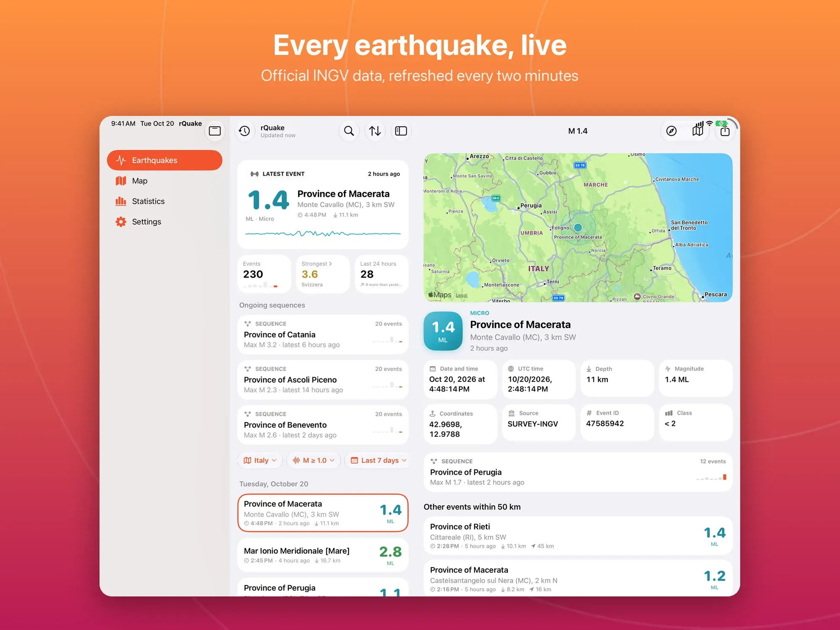Select Mar Ionio Meridionale 2.8 event
The width and height of the screenshot is (840, 630).
323,555
